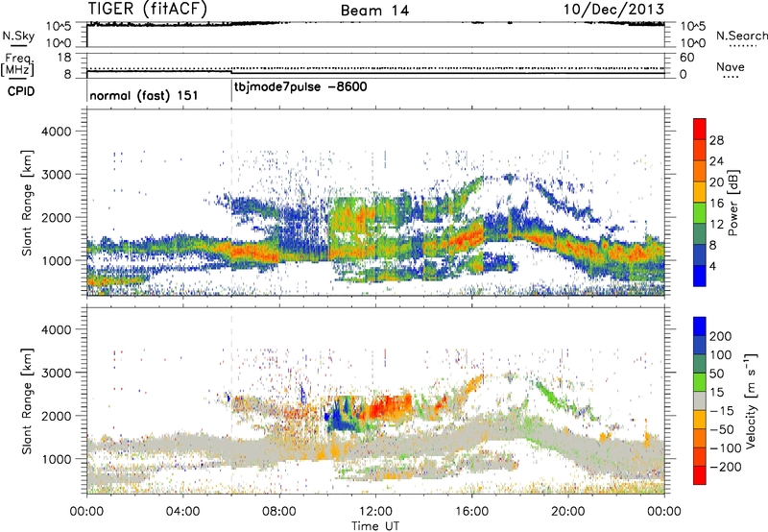The height and width of the screenshot is (532, 768).
Task: Click the 60 tick on the Nave axis
Action: click(x=687, y=58)
